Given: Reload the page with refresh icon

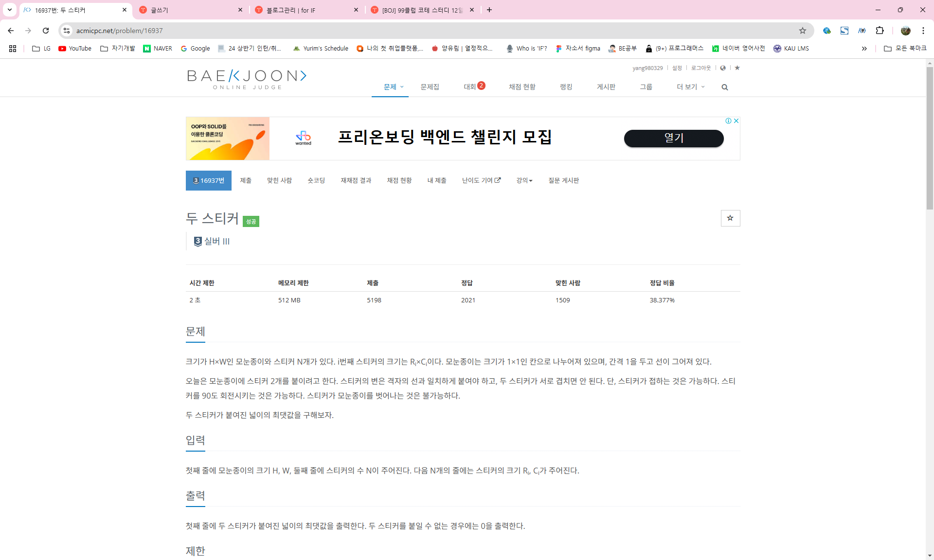Looking at the screenshot, I should point(46,31).
